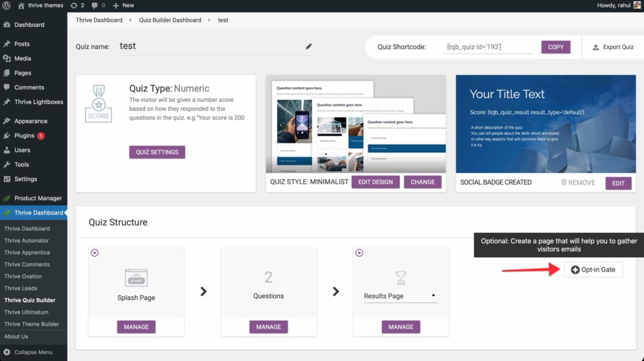Screen dimensions: 644x361
Task: Expand the Results Page dropdown
Action: pos(433,296)
